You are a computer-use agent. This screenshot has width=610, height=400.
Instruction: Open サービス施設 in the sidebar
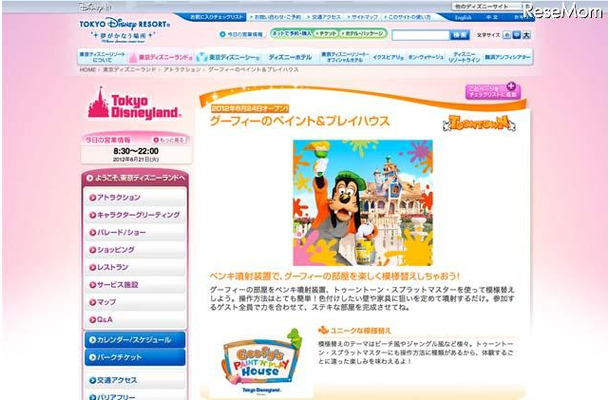[x=135, y=285]
